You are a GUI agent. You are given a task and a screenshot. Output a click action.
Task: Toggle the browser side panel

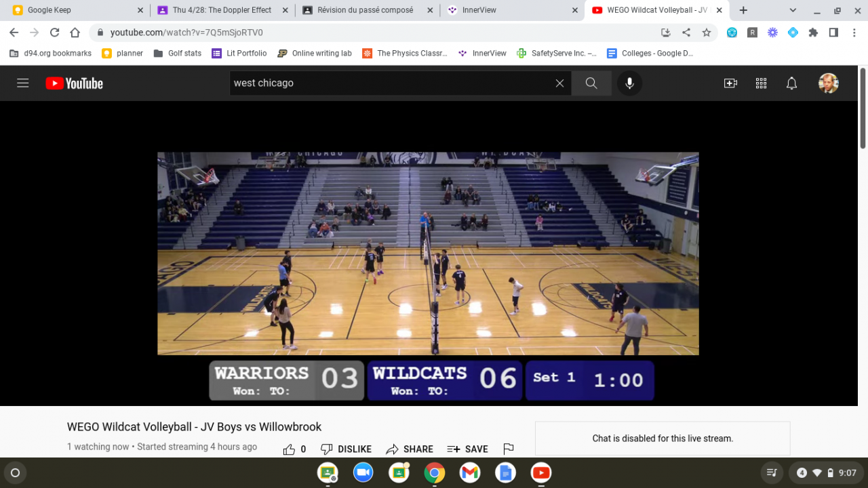click(x=833, y=33)
